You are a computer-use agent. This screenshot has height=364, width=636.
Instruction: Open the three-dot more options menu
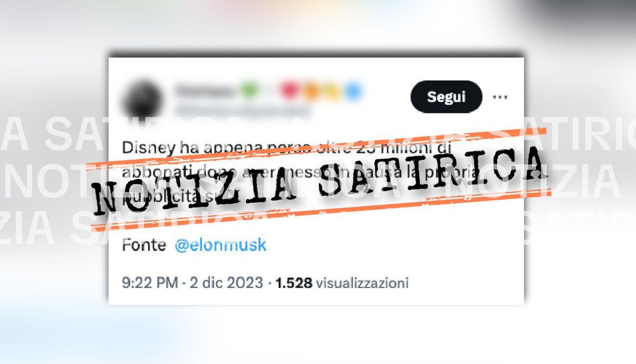click(x=500, y=97)
